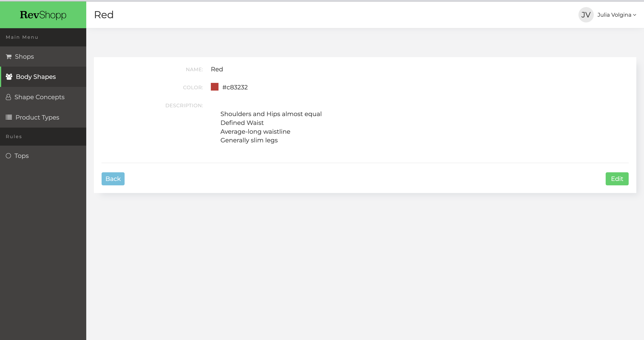Open the Shops menu item
The image size is (644, 340).
click(x=43, y=57)
